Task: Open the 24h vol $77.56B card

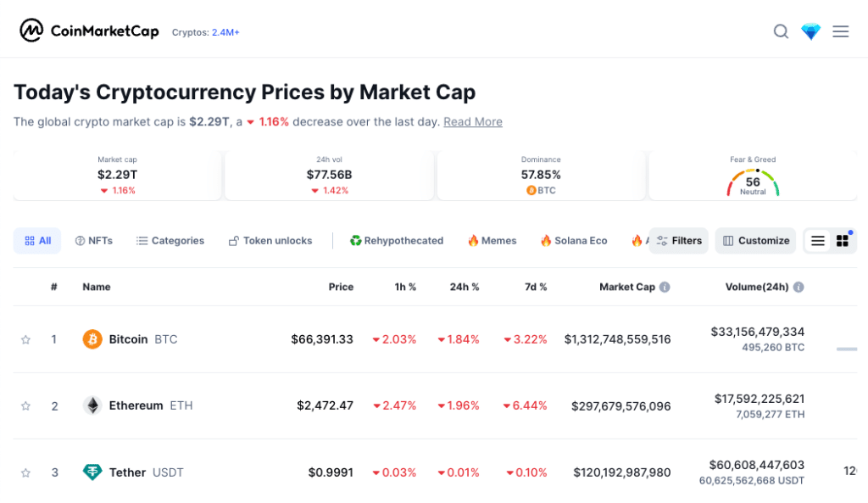Action: click(330, 175)
